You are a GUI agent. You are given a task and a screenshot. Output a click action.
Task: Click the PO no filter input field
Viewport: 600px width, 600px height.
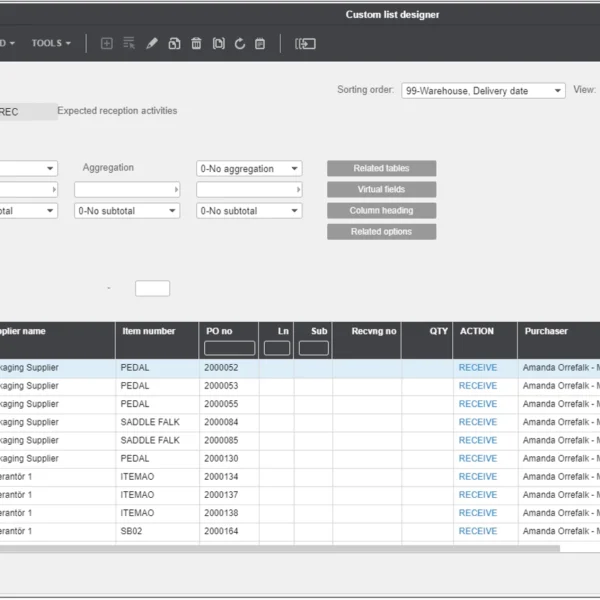(229, 348)
